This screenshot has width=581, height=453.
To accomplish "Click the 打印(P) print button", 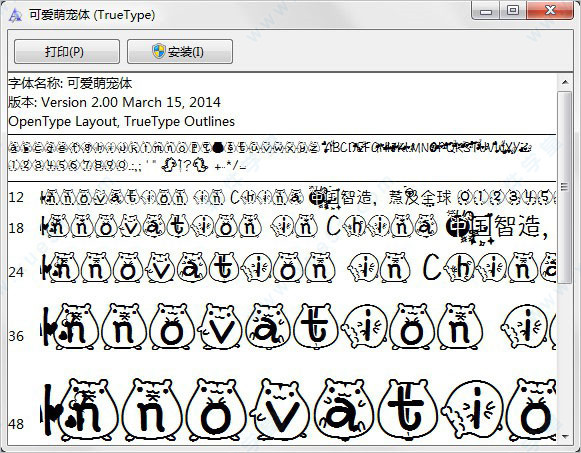I will (x=67, y=51).
